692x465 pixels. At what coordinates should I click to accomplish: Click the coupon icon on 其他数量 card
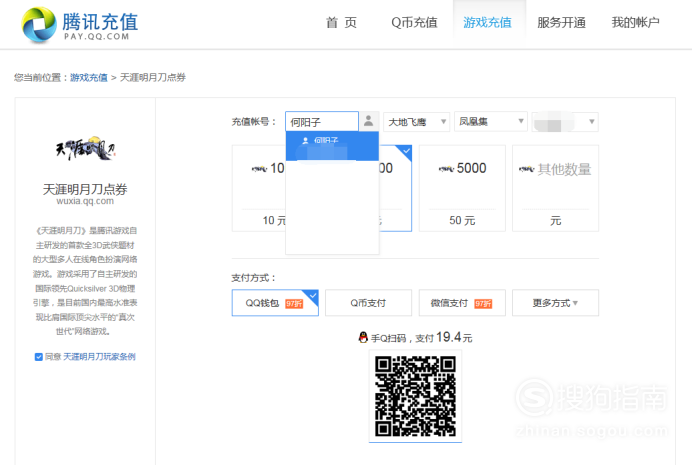click(x=527, y=169)
